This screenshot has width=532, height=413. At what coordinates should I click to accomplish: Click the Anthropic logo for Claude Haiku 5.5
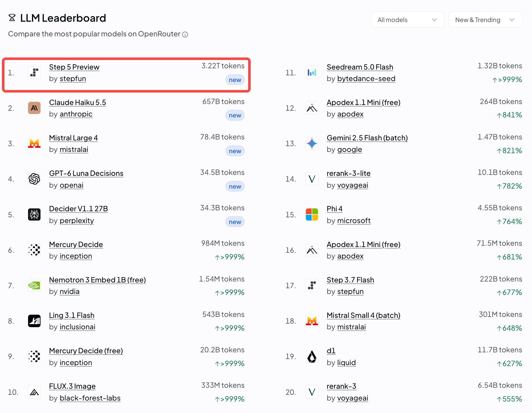[x=34, y=108]
